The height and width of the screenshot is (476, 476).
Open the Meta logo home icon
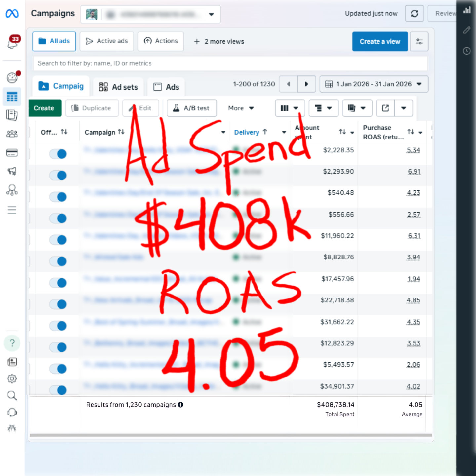[x=12, y=14]
